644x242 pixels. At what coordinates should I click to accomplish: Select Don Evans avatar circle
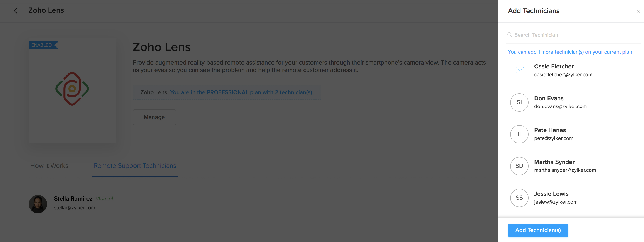click(519, 102)
